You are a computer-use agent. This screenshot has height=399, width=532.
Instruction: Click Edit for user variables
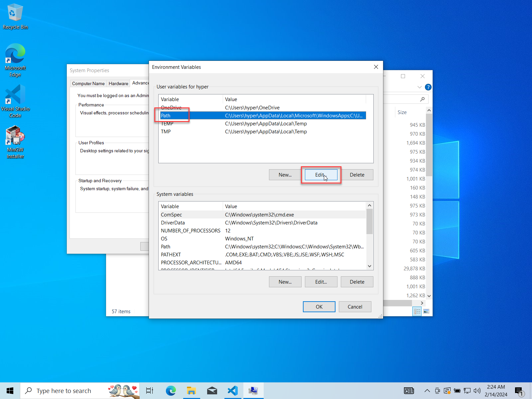pyautogui.click(x=321, y=175)
